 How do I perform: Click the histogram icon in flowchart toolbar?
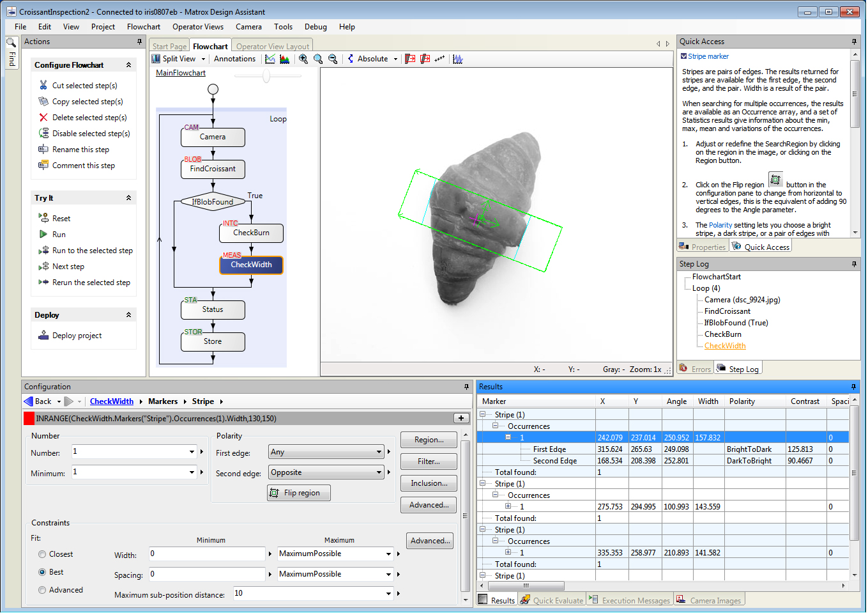coord(285,59)
